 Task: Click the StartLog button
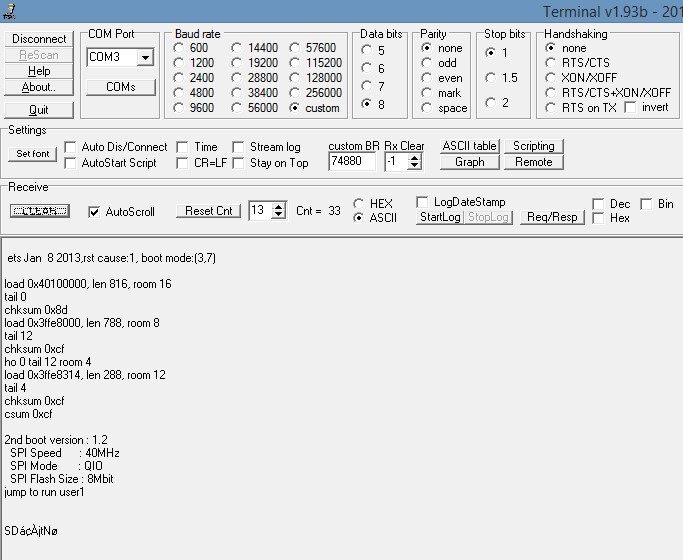tap(440, 217)
